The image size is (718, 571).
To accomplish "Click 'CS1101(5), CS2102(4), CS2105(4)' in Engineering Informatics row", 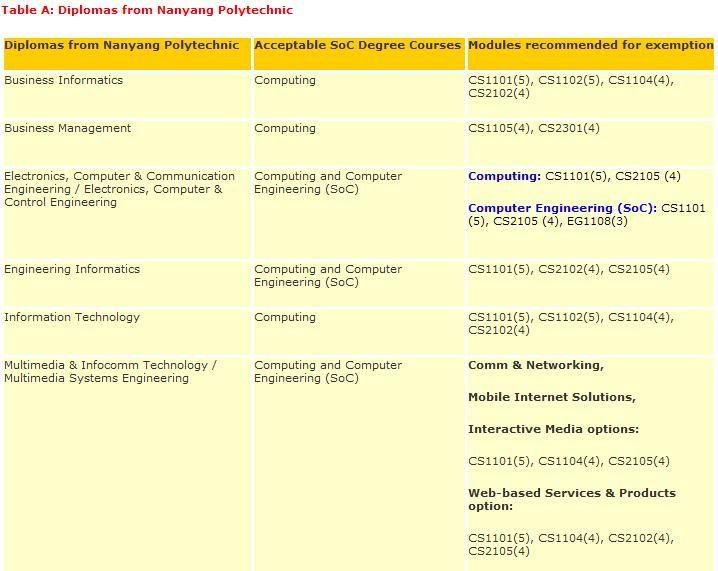I will pyautogui.click(x=569, y=269).
